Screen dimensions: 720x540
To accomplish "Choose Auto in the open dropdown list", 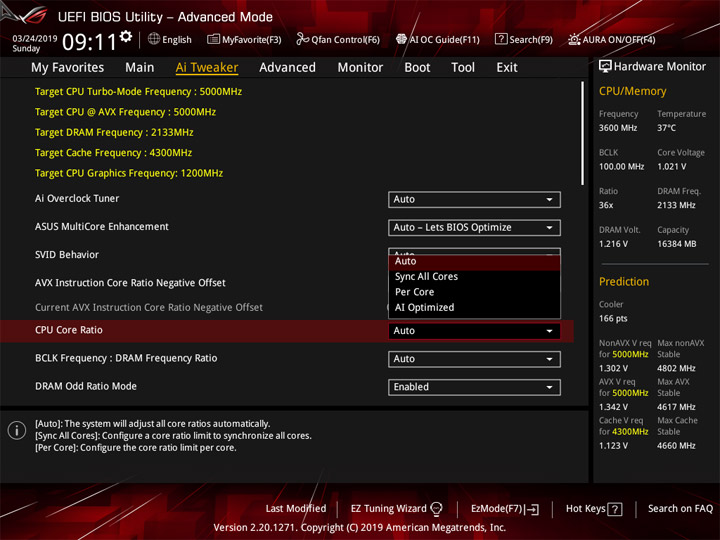I will [474, 261].
